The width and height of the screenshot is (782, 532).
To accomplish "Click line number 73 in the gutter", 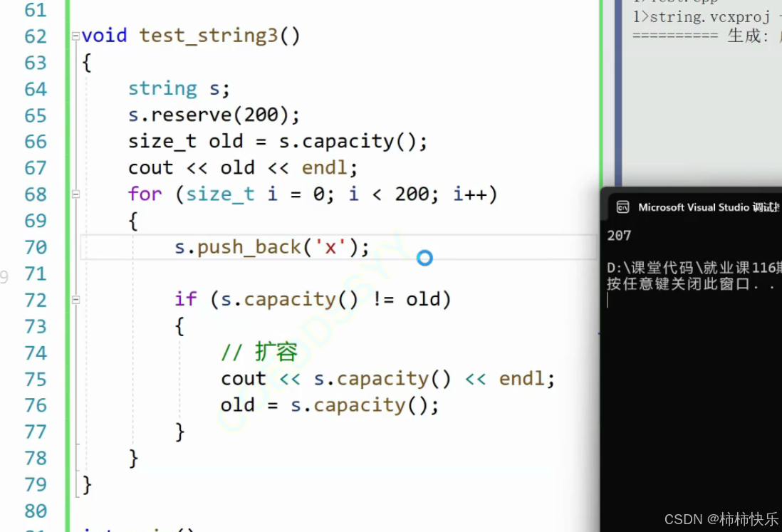I will point(36,327).
